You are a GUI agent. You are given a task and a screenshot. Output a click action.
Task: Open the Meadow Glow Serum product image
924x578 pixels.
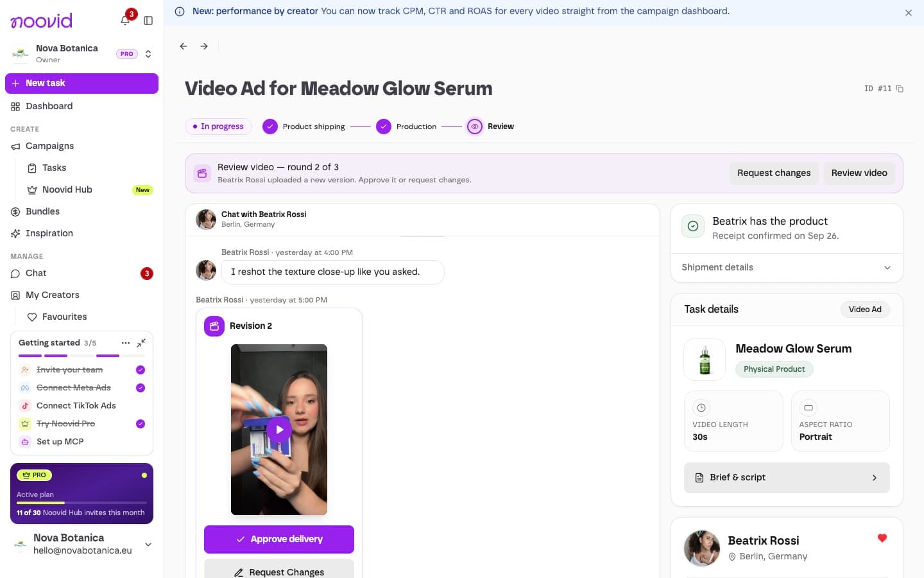coord(705,360)
